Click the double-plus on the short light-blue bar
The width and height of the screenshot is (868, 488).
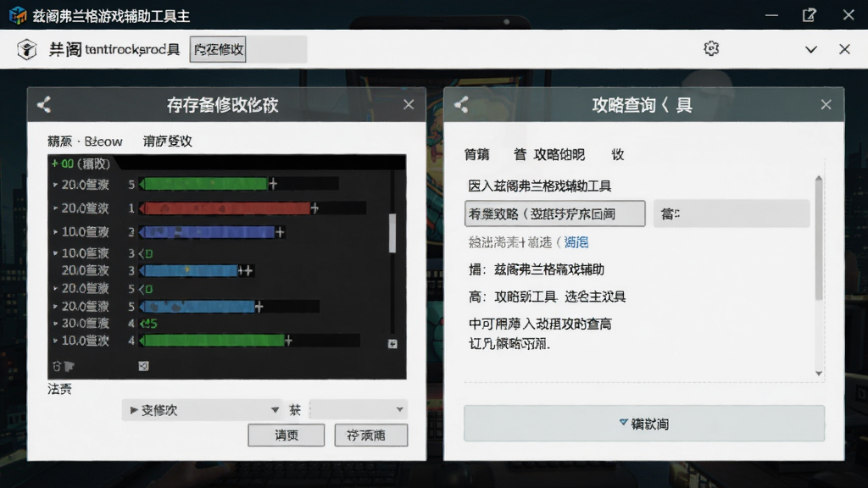coord(245,270)
